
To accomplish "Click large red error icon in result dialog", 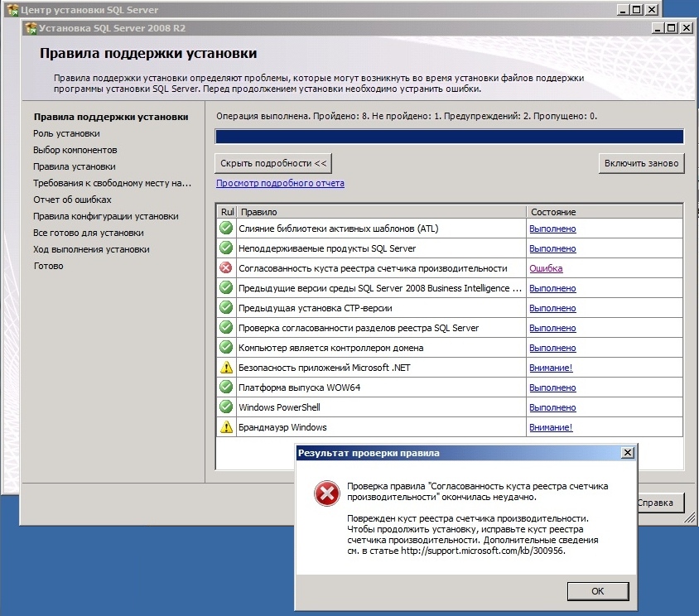I will click(x=327, y=493).
